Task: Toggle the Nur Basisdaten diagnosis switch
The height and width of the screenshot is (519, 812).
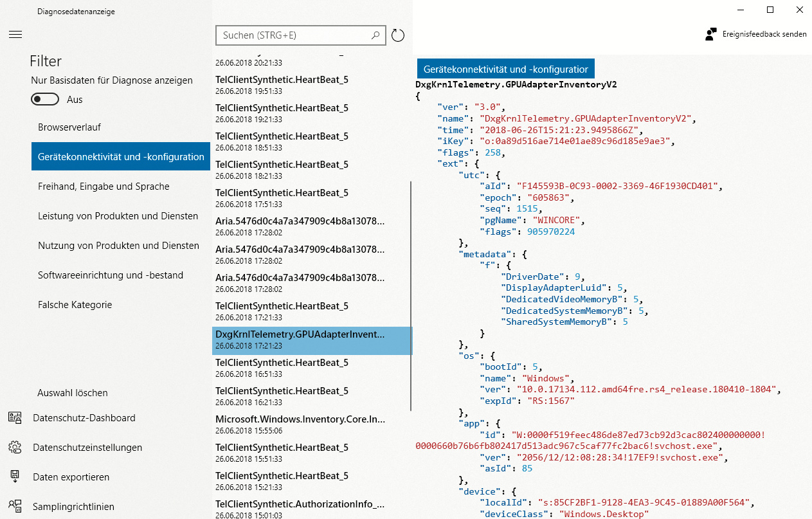Action: coord(45,100)
